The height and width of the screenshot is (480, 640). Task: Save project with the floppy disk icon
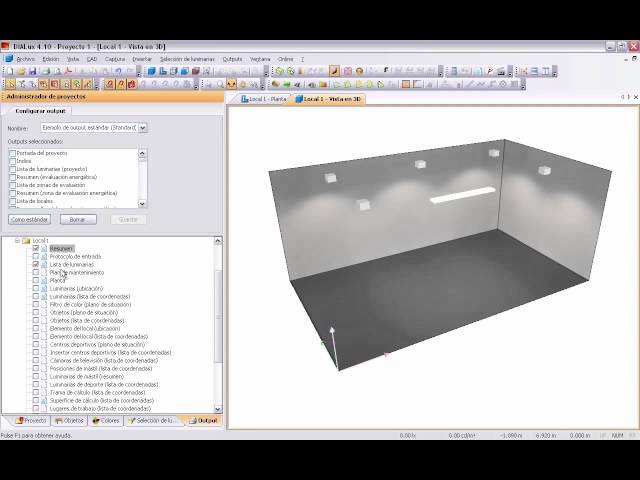point(33,71)
